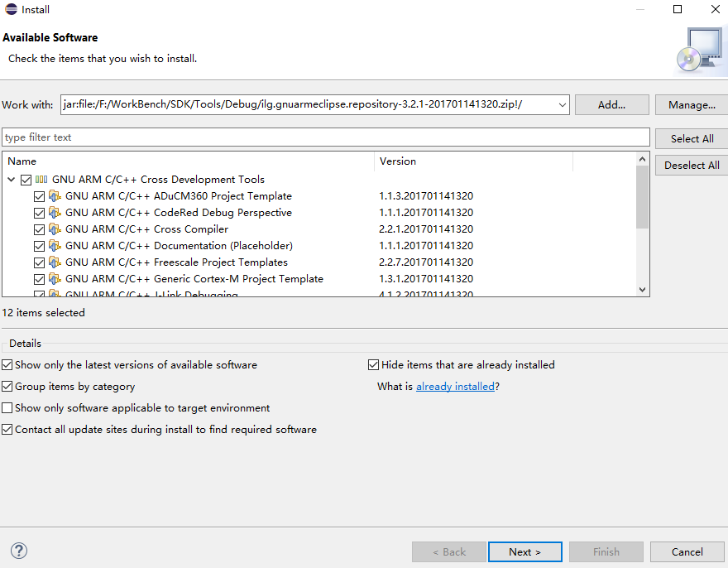This screenshot has width=728, height=568.
Task: Click the software list scrollbar thumb
Action: pos(642,197)
